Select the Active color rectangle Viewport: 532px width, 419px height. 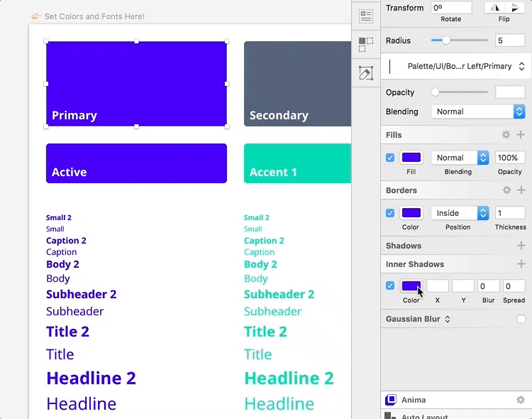click(x=136, y=163)
